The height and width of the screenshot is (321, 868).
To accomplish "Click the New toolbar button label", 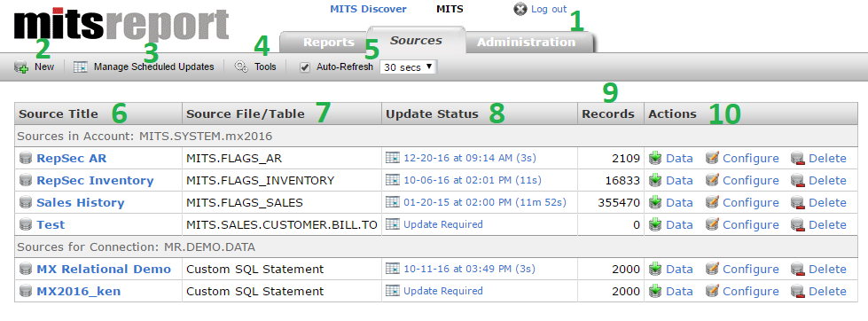I will [x=44, y=67].
